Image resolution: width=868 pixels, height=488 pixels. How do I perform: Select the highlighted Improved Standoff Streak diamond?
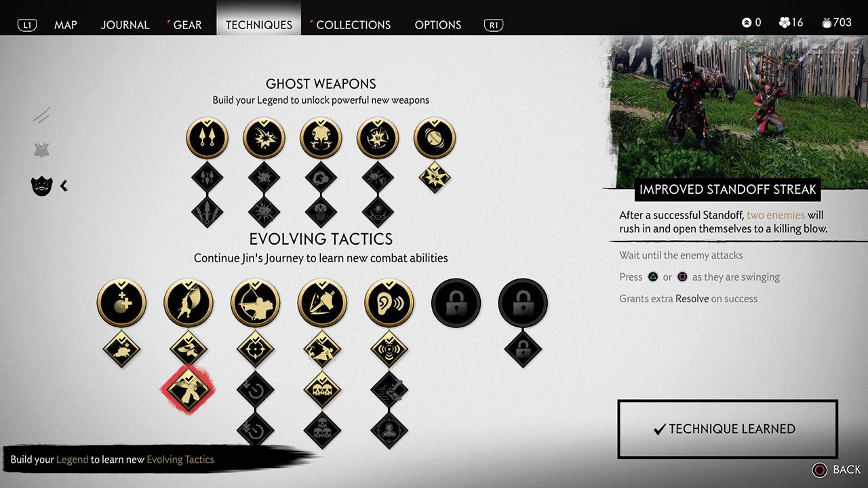(x=188, y=390)
